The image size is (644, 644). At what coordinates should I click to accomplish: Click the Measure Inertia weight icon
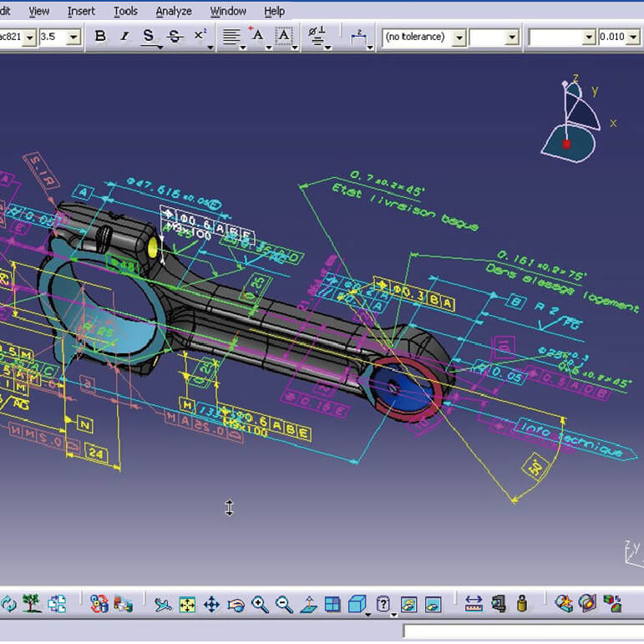coord(522,604)
